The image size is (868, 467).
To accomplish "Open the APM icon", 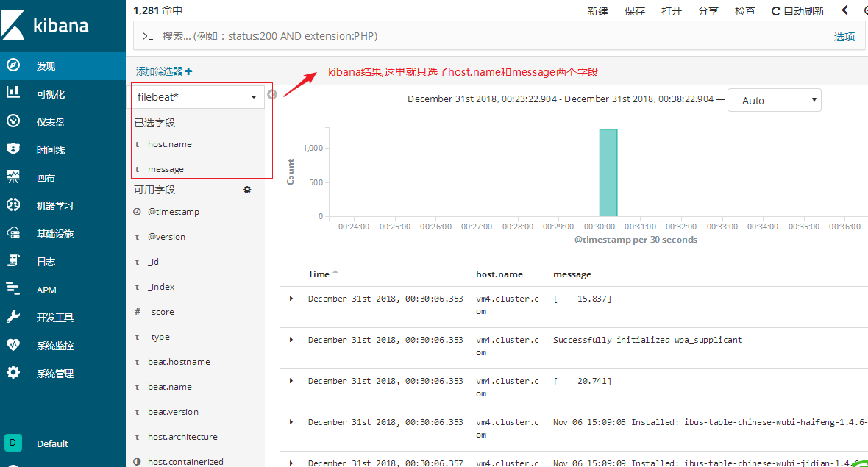I will coord(13,289).
